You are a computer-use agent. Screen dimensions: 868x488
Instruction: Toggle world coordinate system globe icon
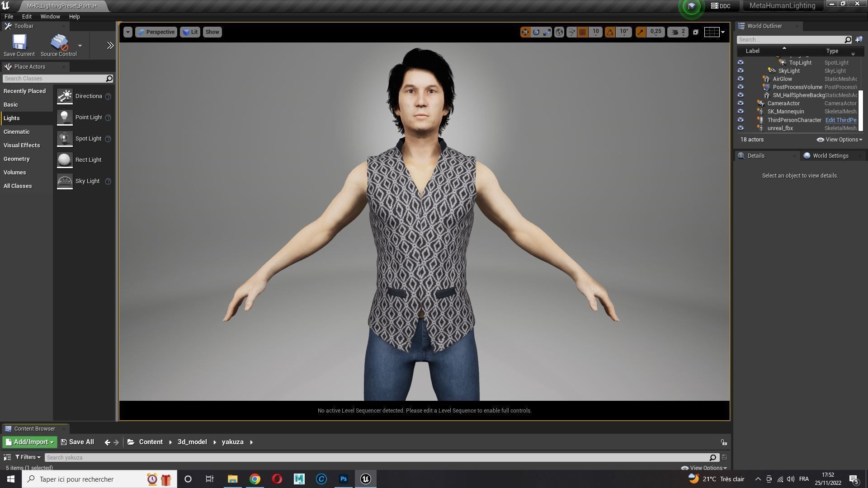(x=559, y=32)
